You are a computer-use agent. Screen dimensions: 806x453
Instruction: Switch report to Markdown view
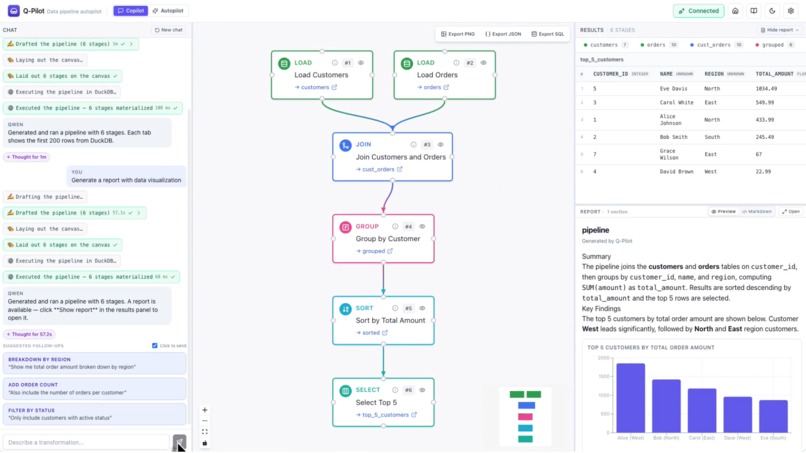757,211
